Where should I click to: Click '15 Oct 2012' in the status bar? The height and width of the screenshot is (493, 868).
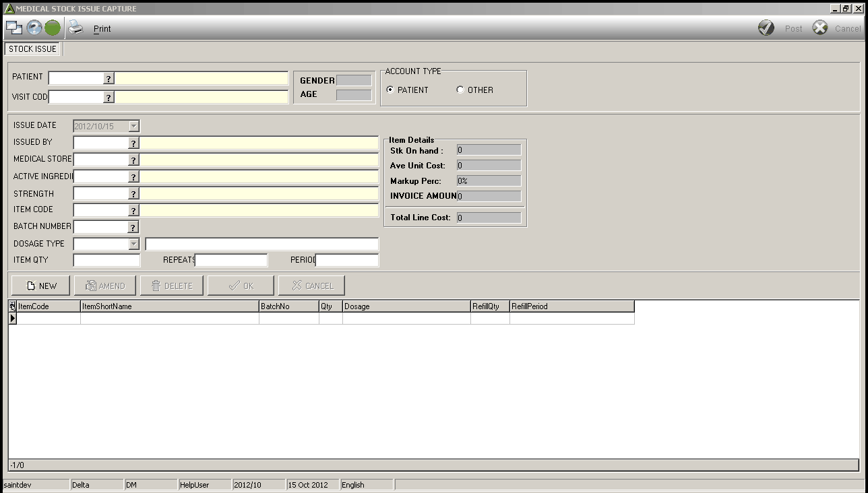(x=308, y=485)
